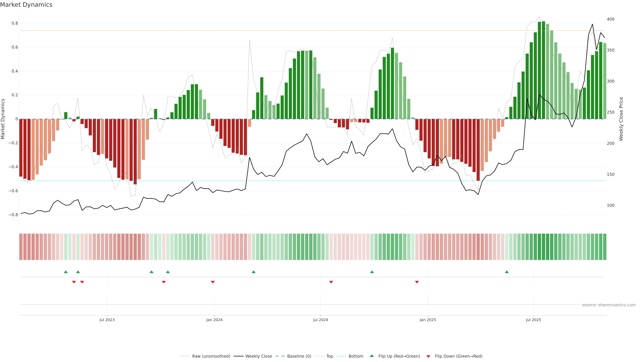Click the source: sharemaestro.com text
Viewport: 644px width, 362px height.
pos(609,305)
